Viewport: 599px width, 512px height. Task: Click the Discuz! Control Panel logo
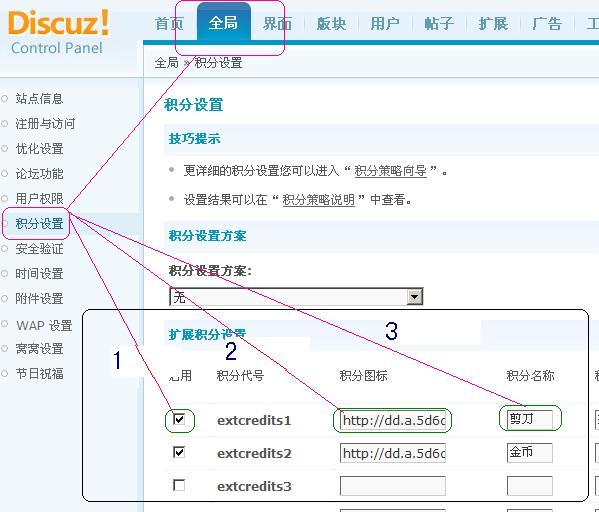point(58,33)
